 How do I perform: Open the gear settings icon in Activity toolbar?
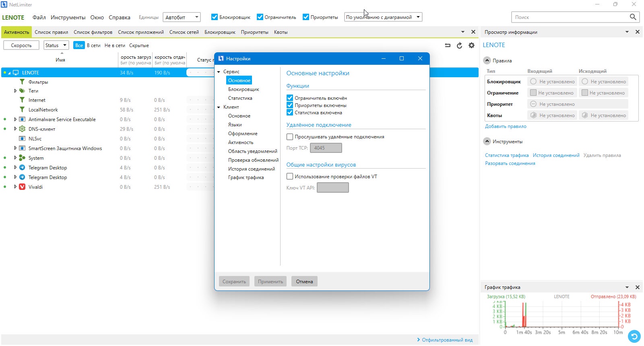click(471, 45)
